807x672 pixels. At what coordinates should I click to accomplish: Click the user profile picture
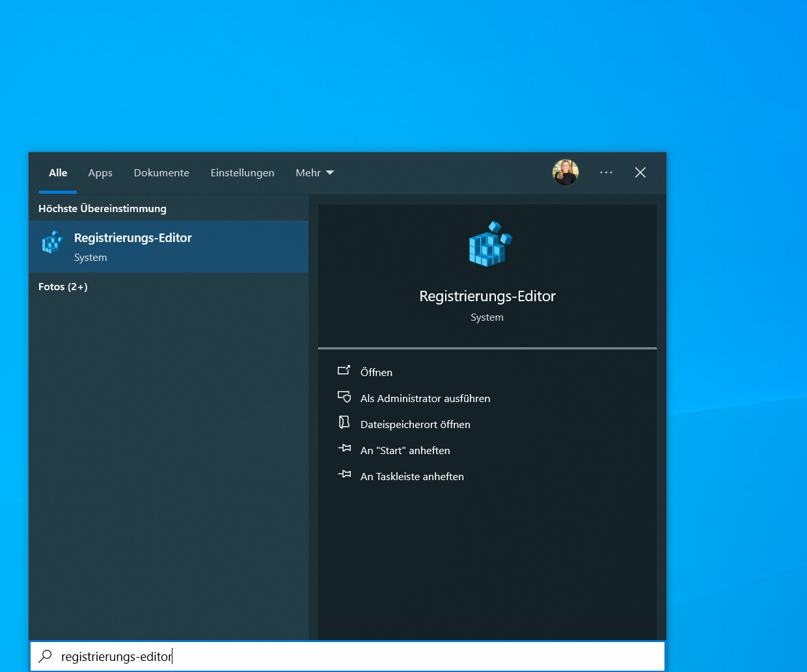point(566,172)
